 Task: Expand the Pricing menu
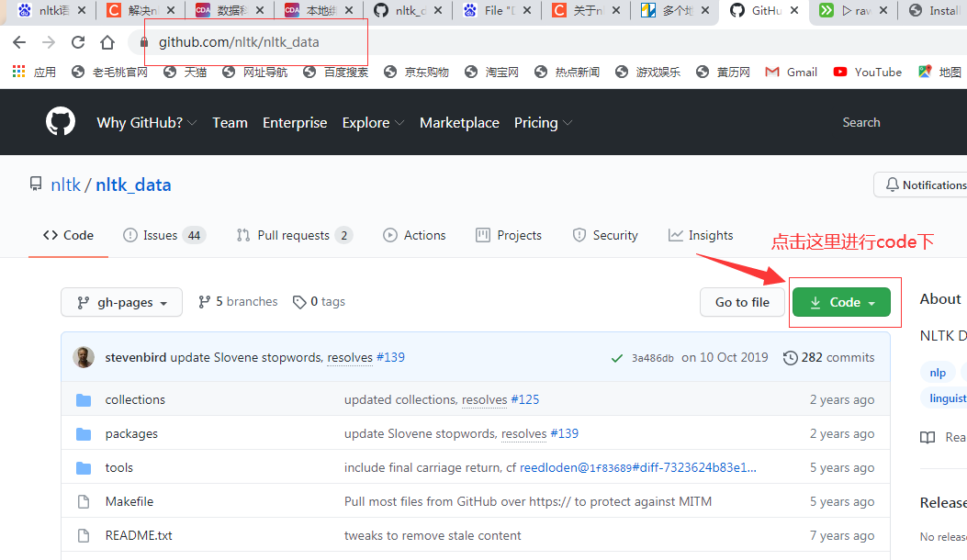coord(544,123)
